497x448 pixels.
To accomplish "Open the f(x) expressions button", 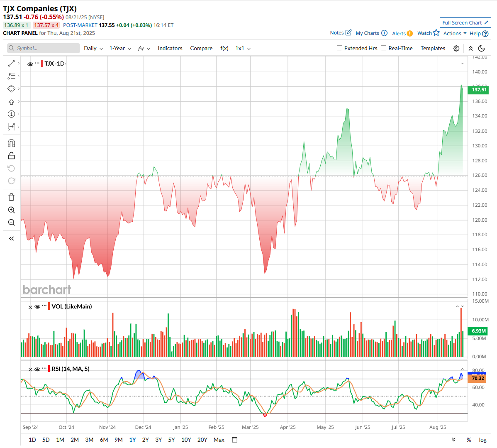I will tap(224, 48).
